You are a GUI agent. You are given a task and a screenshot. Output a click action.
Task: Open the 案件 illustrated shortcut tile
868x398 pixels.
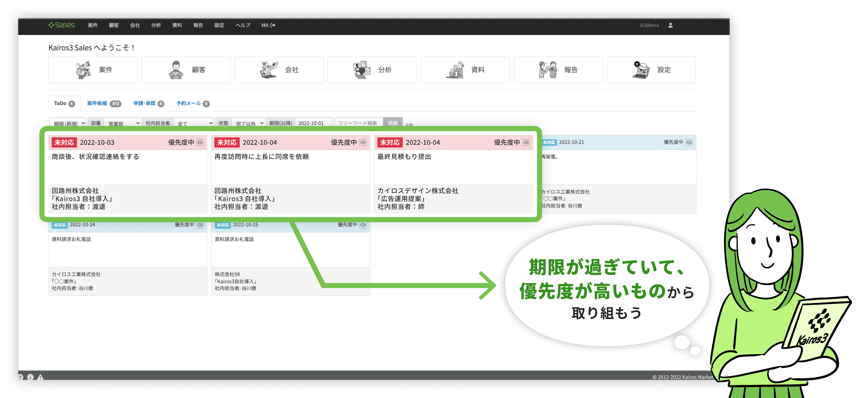tap(93, 70)
